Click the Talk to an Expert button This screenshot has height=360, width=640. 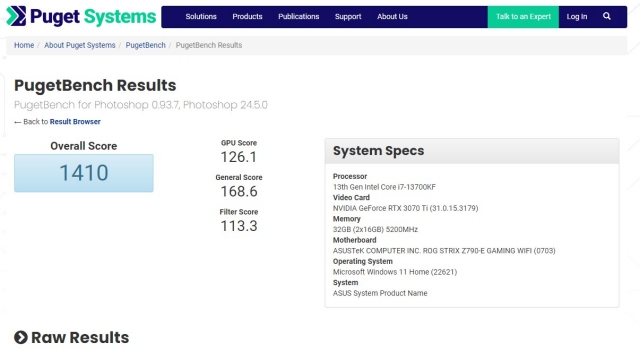click(523, 17)
